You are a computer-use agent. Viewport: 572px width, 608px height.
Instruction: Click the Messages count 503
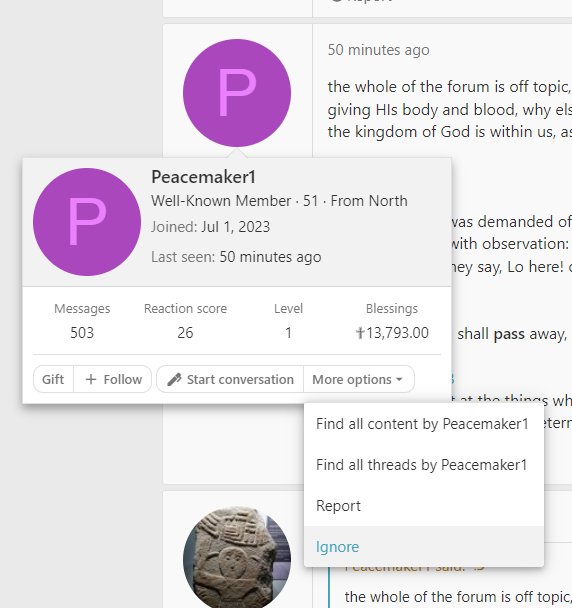tap(82, 333)
